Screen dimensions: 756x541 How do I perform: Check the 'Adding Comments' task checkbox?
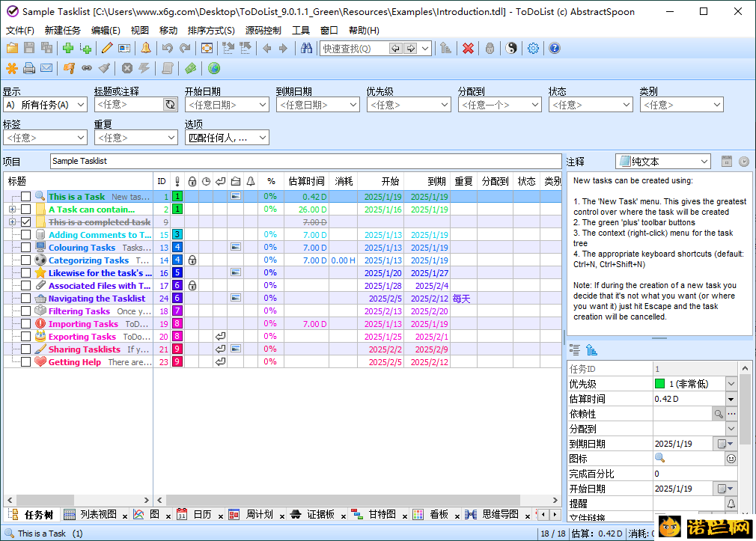[x=26, y=235]
